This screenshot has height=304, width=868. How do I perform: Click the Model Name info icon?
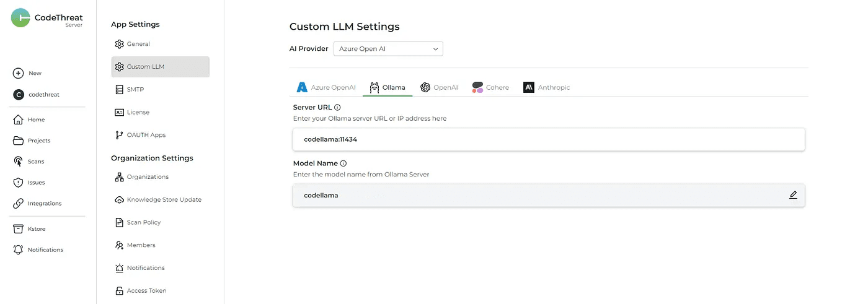(343, 163)
